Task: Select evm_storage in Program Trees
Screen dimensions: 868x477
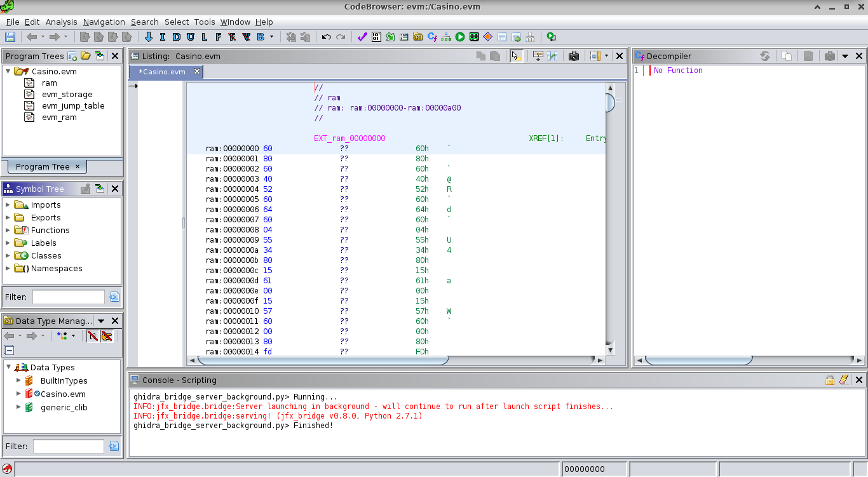Action: click(x=67, y=95)
